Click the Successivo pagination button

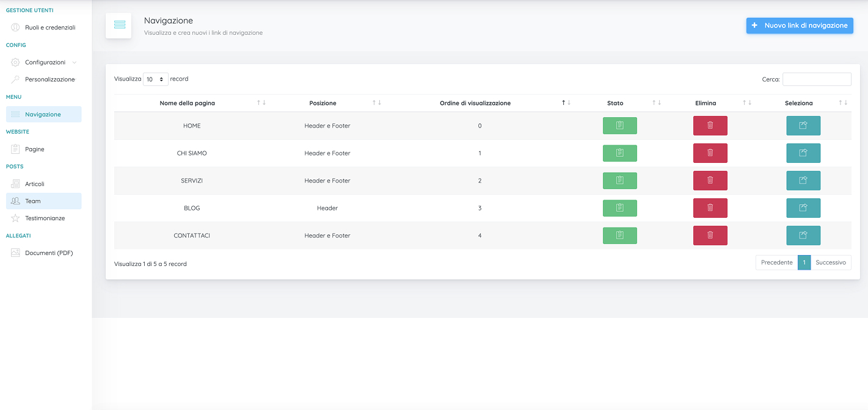830,262
